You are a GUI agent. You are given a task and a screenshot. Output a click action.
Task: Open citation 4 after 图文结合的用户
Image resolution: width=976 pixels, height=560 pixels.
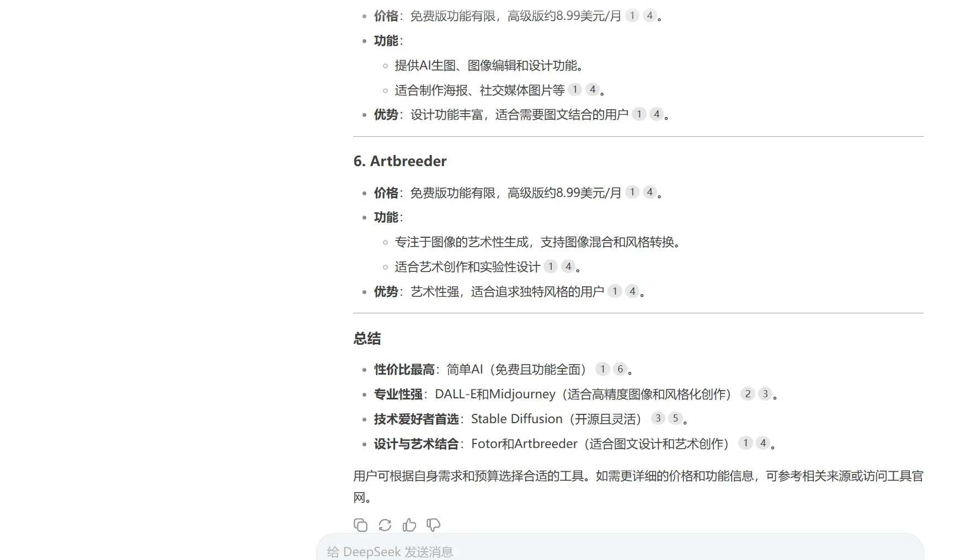657,114
